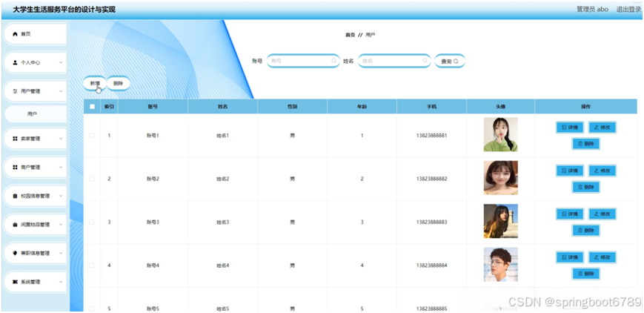
Task: Click the home icon beside 首页
Action: click(16, 34)
